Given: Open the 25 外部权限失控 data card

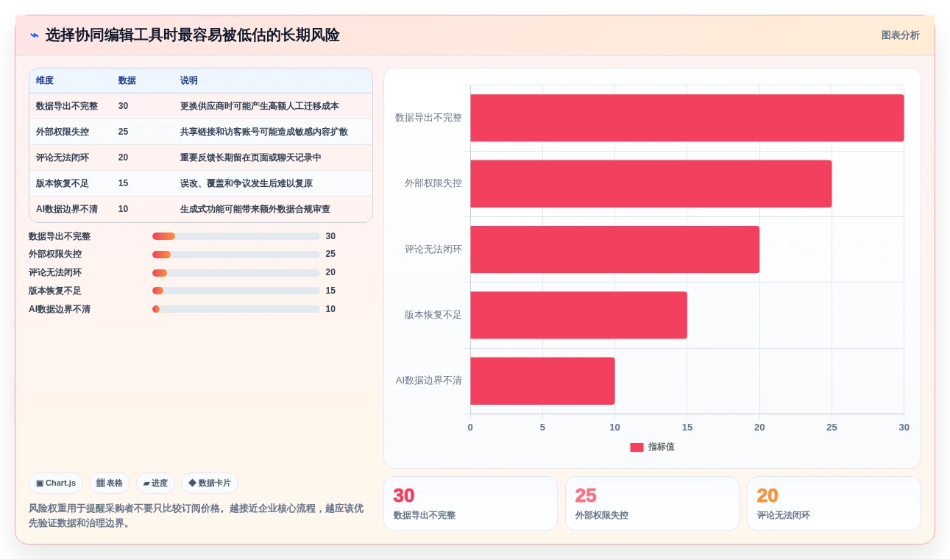Looking at the screenshot, I should coord(652,503).
